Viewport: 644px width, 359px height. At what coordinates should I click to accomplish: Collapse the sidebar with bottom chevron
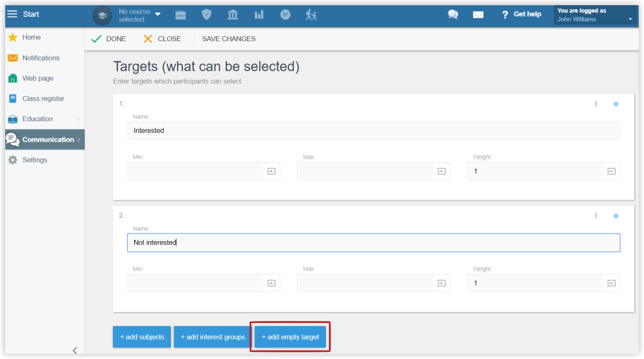75,351
